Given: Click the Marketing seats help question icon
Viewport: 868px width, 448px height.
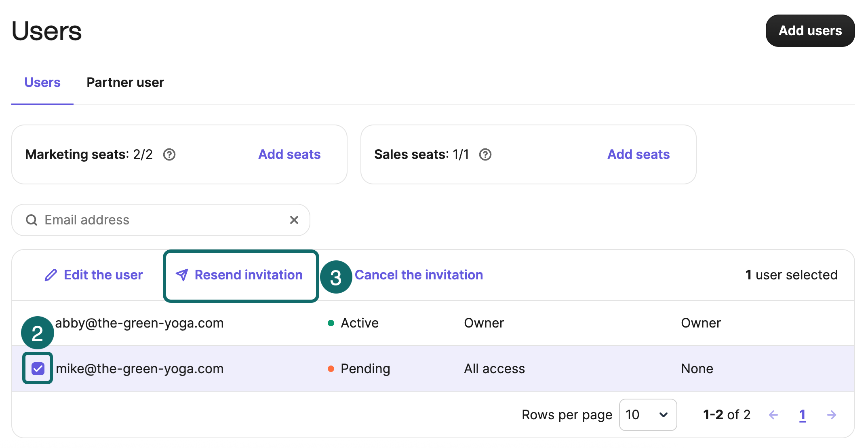Looking at the screenshot, I should click(169, 154).
